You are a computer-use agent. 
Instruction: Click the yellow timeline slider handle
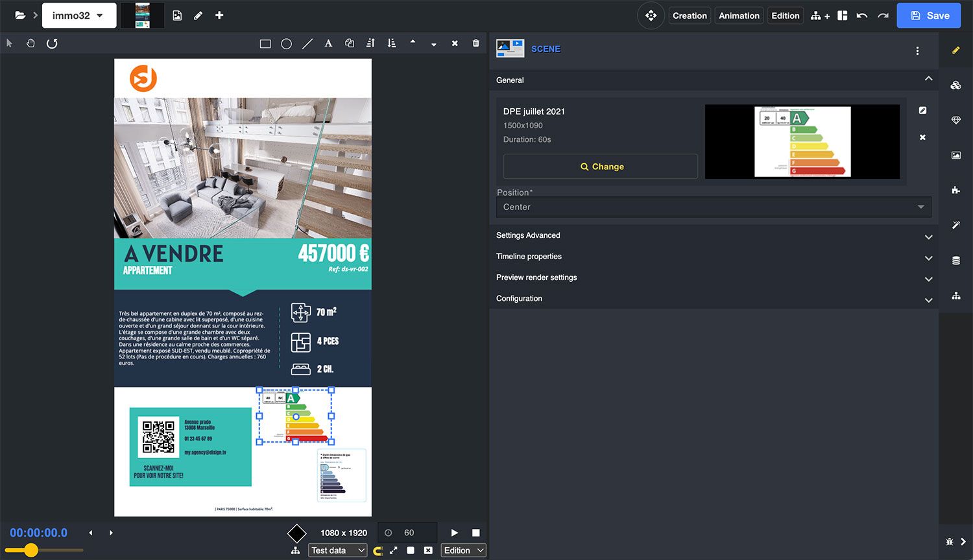tap(30, 550)
